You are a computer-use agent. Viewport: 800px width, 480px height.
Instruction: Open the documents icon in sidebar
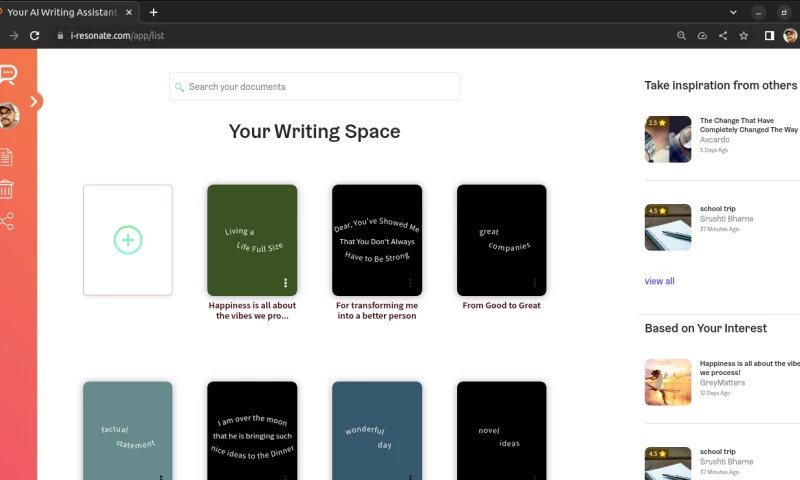(x=6, y=157)
